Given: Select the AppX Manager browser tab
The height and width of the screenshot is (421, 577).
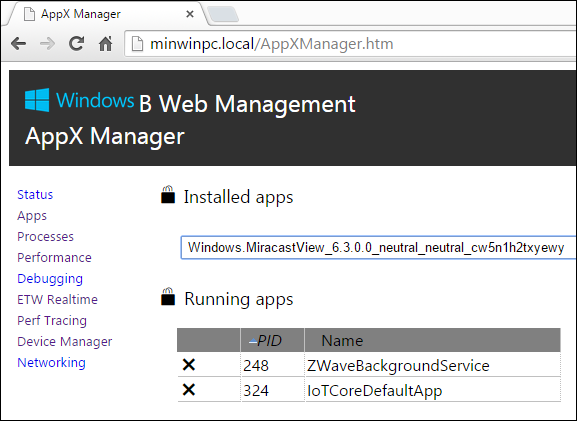Looking at the screenshot, I should (107, 14).
